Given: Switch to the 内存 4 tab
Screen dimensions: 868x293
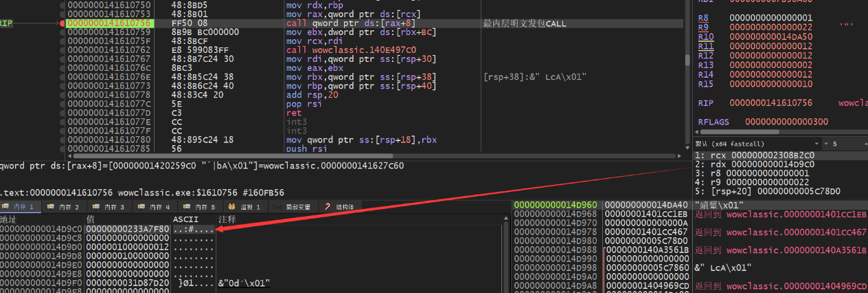Looking at the screenshot, I should point(155,206).
